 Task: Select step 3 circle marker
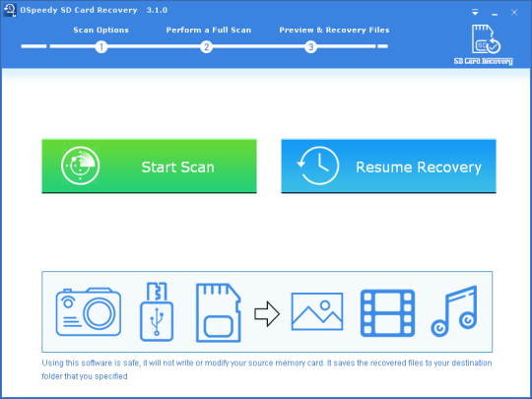point(310,47)
